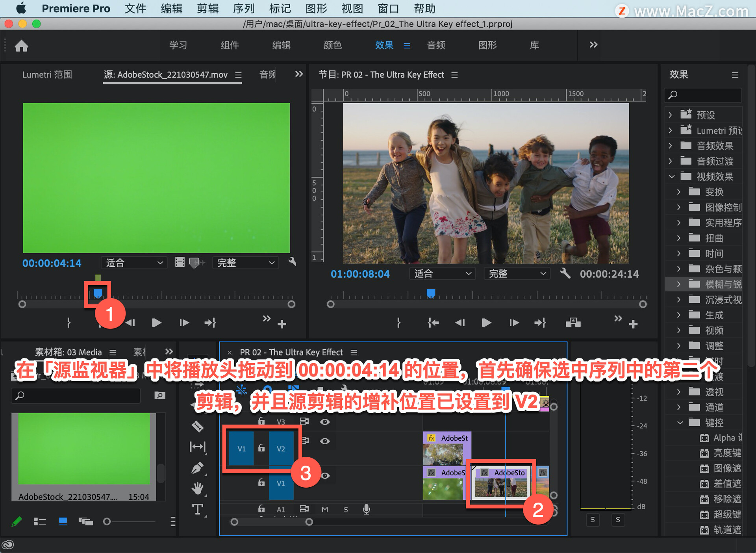756x553 pixels.
Task: Go to the Home screen icon
Action: coord(21,46)
